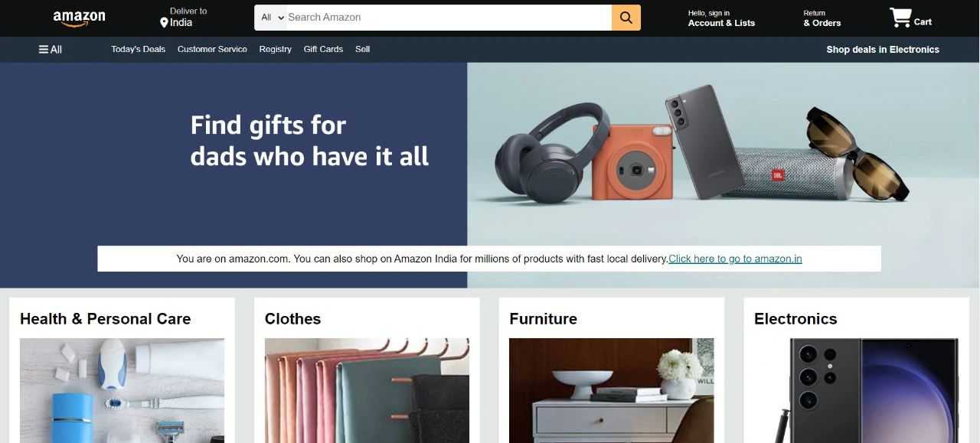The height and width of the screenshot is (443, 980).
Task: Open the shopping Cart icon
Action: click(910, 18)
